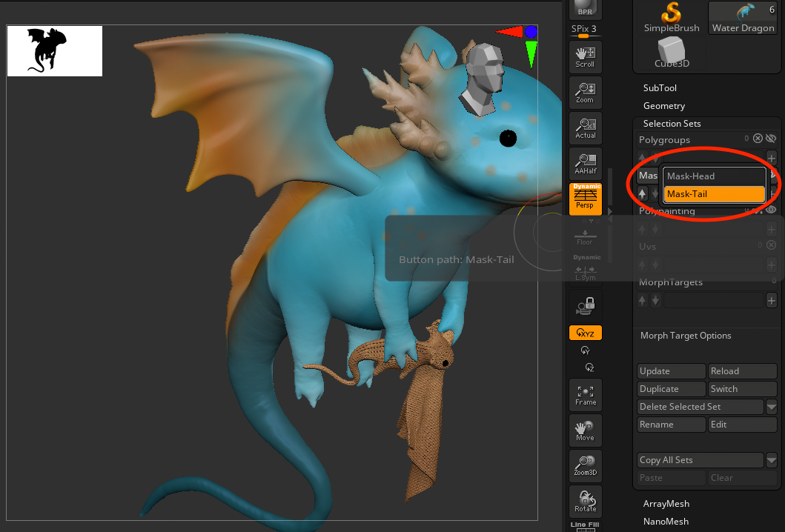Add a new MorphTargets set with plus

pyautogui.click(x=772, y=300)
